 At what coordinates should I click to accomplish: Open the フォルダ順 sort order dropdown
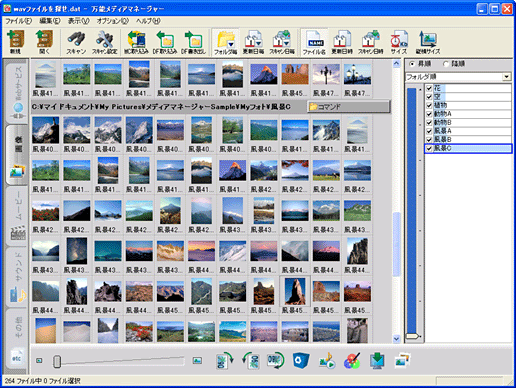(x=507, y=77)
